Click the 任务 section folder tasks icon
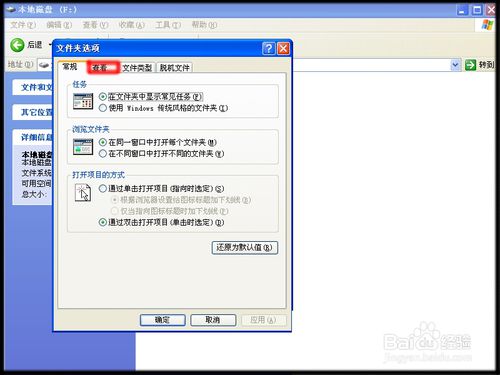The height and width of the screenshot is (375, 500). coord(83,102)
